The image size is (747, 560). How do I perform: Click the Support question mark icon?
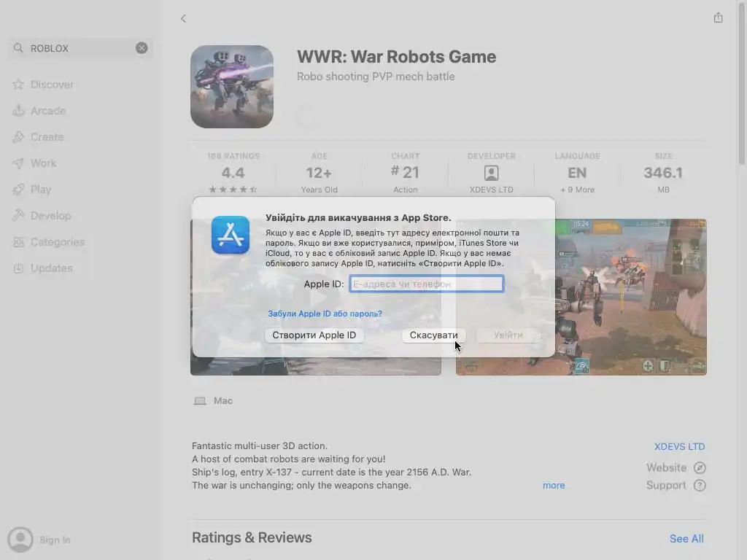click(x=700, y=486)
